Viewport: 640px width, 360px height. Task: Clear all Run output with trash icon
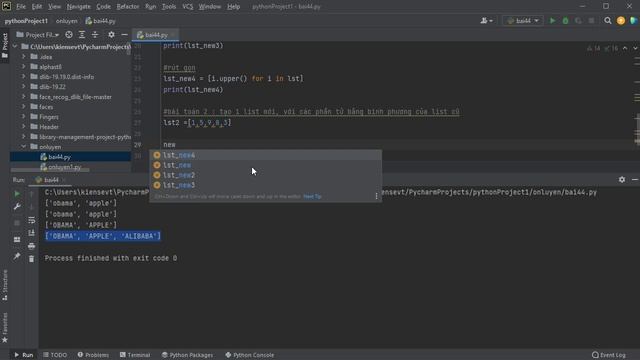point(31,259)
